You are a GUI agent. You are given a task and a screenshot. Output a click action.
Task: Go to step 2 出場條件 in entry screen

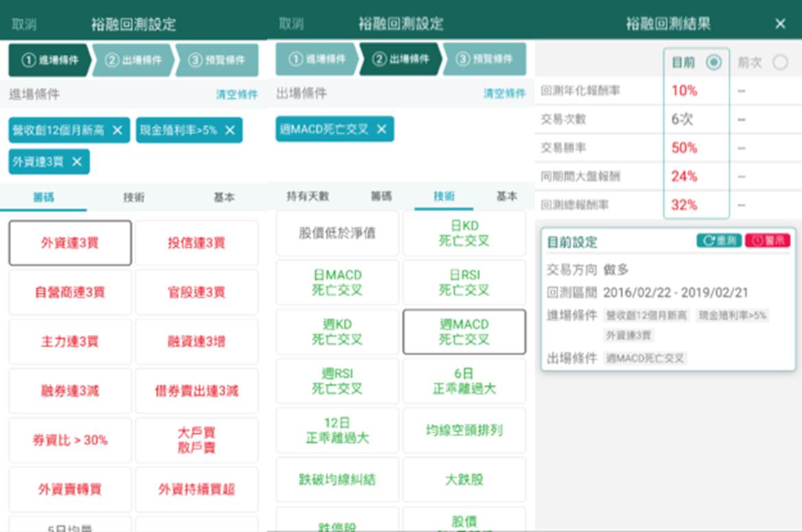133,60
